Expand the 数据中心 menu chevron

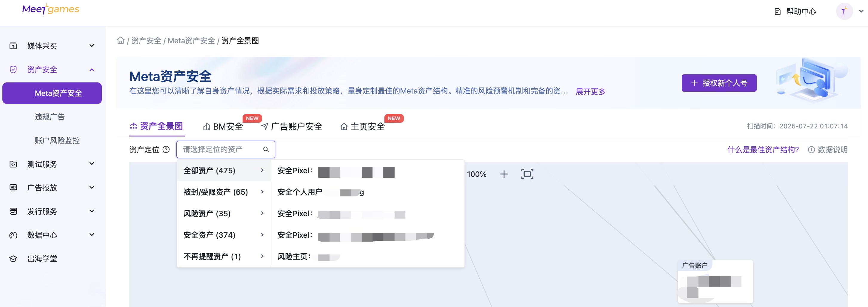click(x=92, y=234)
